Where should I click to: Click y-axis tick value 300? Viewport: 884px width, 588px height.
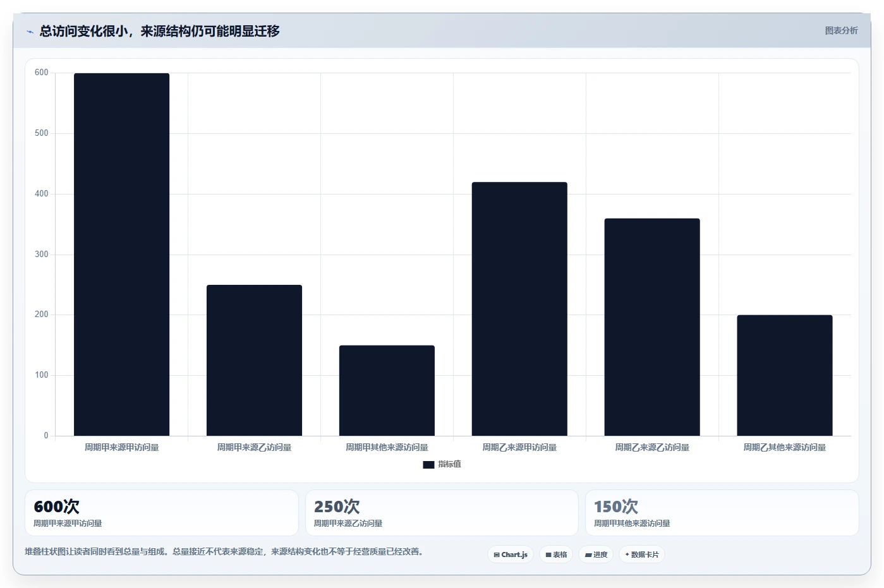pyautogui.click(x=41, y=255)
